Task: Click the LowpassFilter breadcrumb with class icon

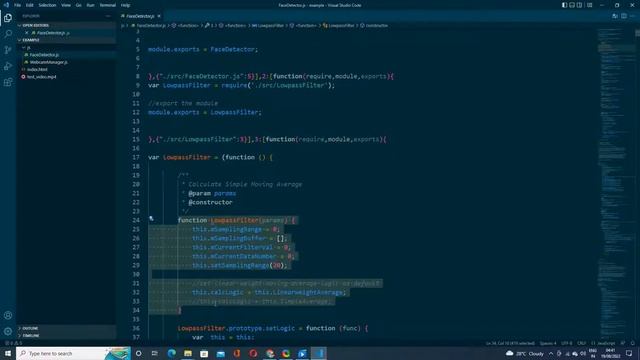Action: (x=338, y=25)
